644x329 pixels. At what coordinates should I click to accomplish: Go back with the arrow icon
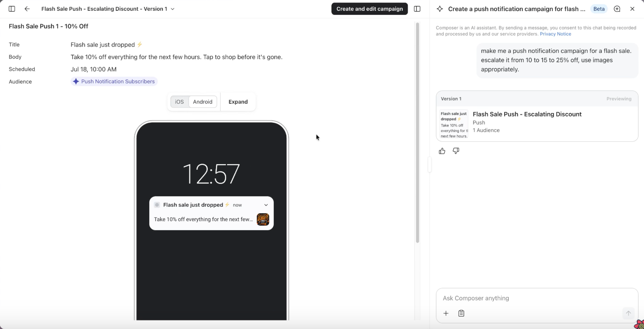point(27,9)
